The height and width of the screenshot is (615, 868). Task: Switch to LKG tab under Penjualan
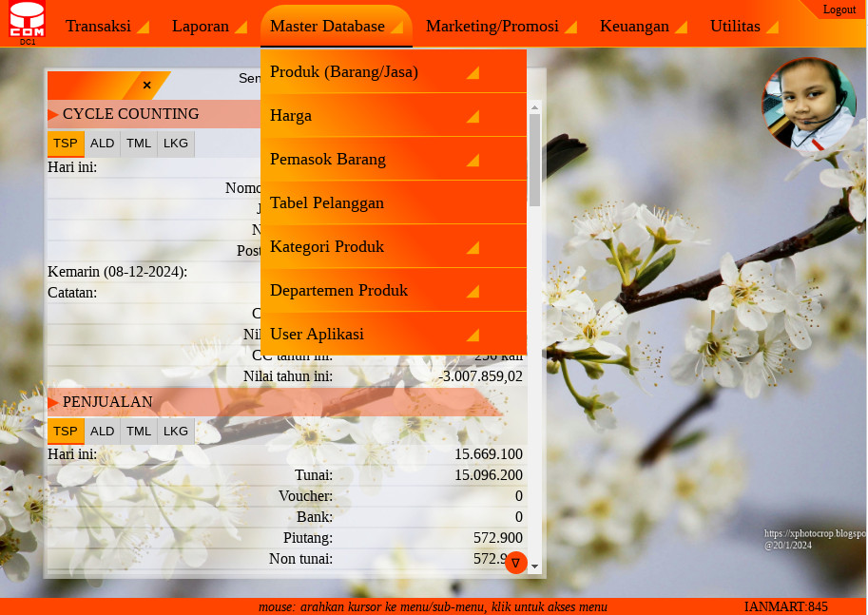[x=176, y=432]
